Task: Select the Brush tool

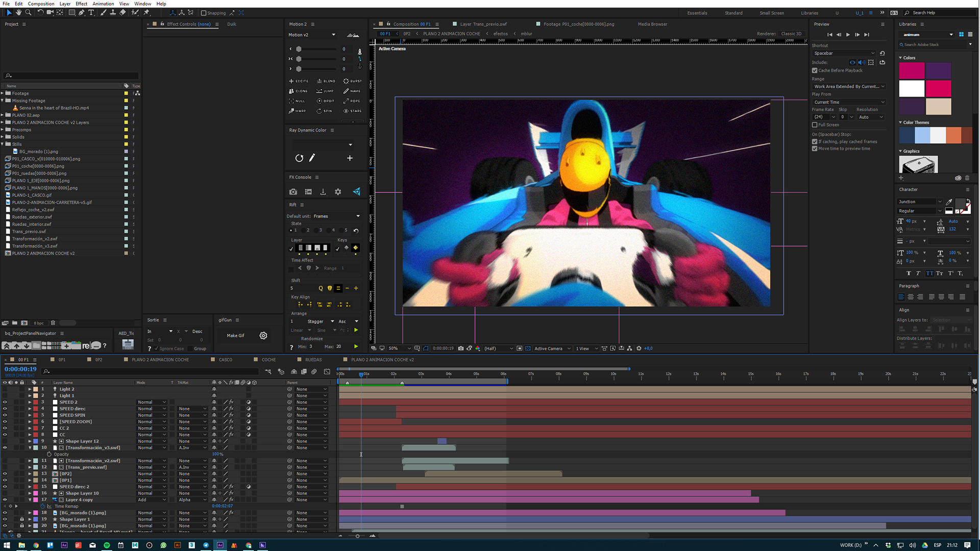Action: (x=104, y=13)
